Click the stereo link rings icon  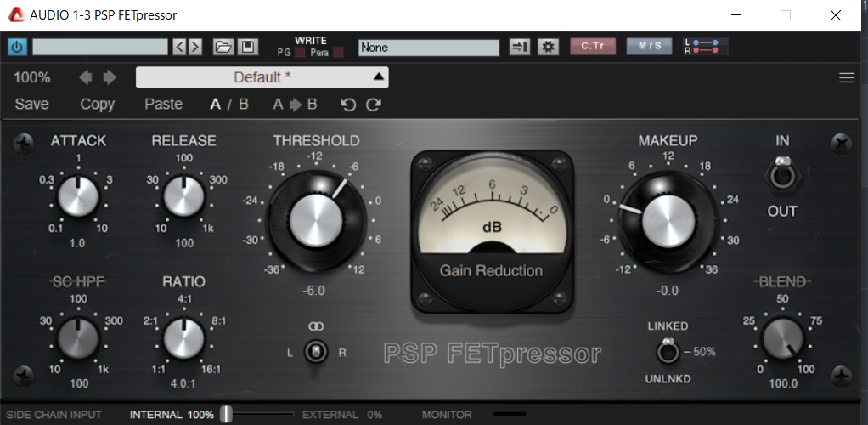click(x=316, y=326)
